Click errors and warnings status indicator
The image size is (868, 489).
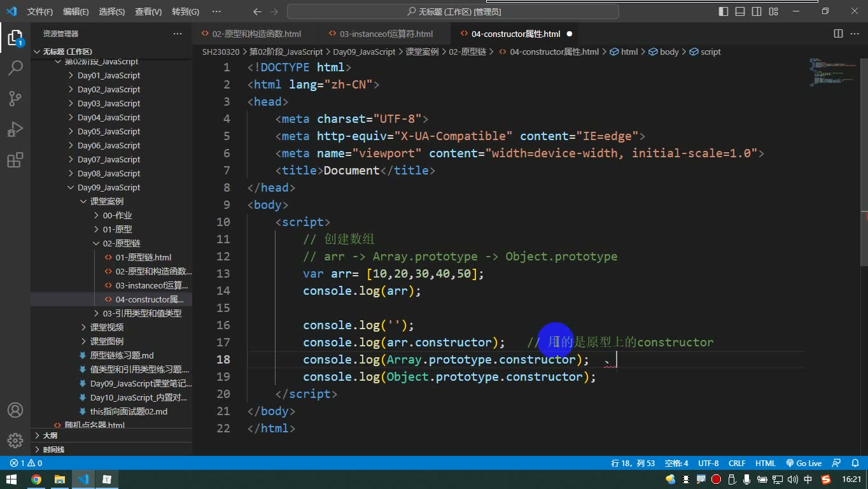coord(26,464)
